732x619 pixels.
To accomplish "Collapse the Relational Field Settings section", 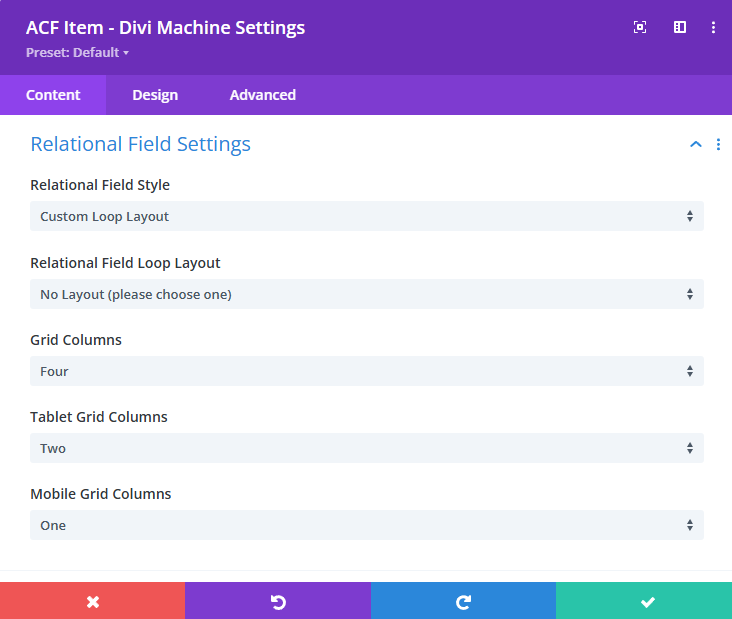I will [696, 144].
